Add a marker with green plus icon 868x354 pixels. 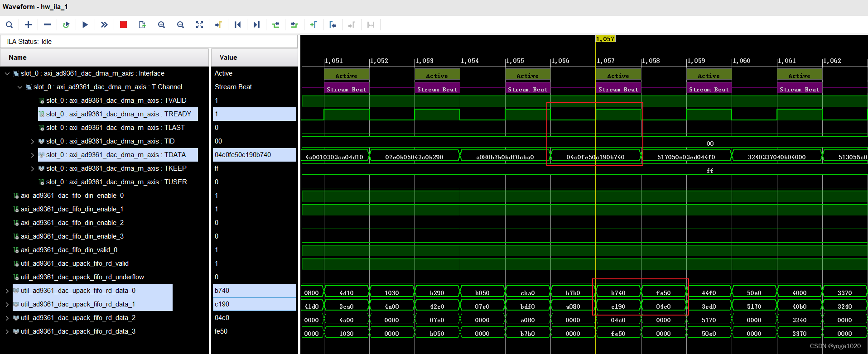(x=313, y=25)
